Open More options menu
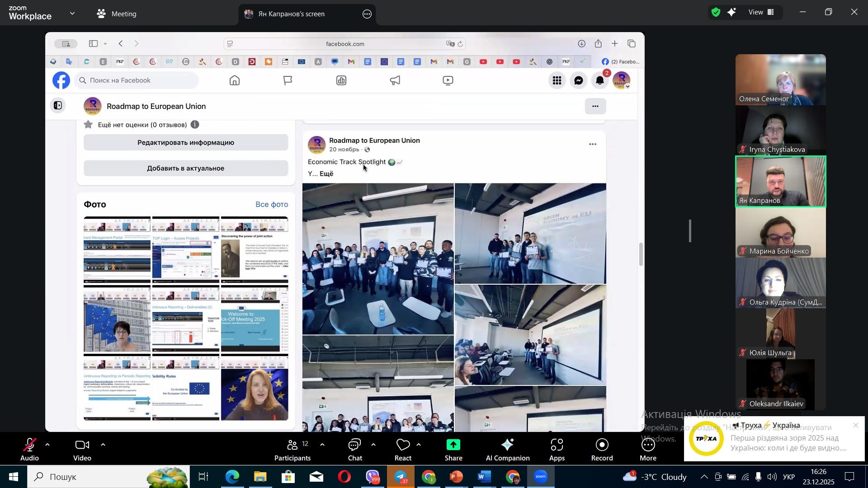The width and height of the screenshot is (868, 488). [648, 449]
